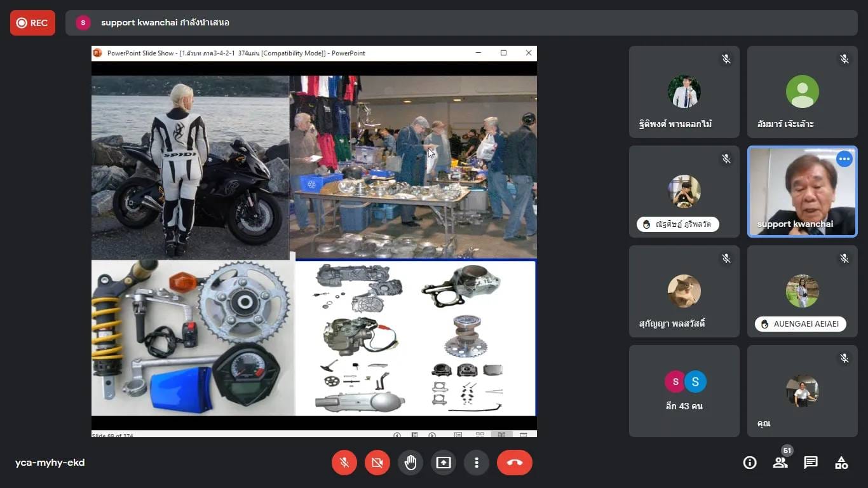Click the meeting code yca-myhy-ekd
This screenshot has height=488, width=868.
(50, 463)
